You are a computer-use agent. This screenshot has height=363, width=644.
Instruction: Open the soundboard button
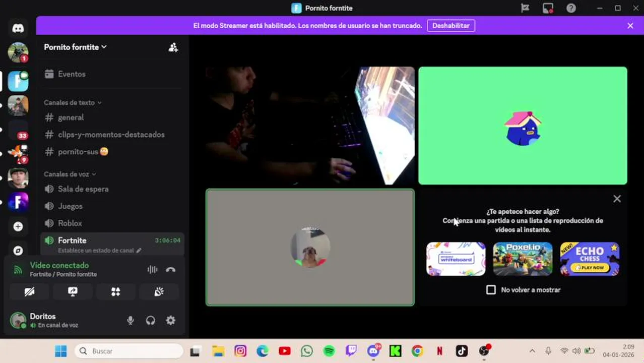point(159,292)
